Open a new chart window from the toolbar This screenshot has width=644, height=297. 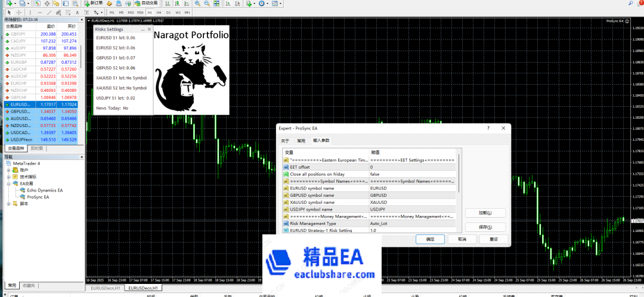pos(8,4)
